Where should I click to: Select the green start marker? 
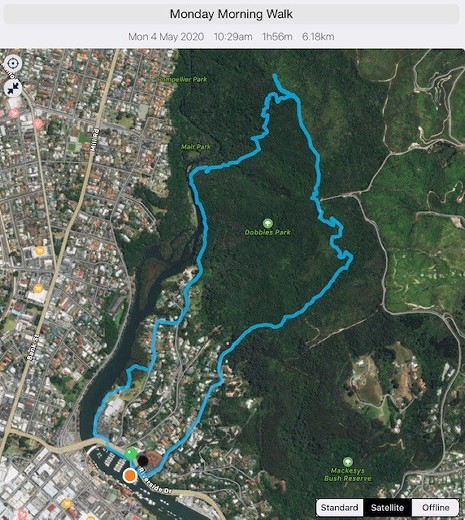click(x=131, y=454)
